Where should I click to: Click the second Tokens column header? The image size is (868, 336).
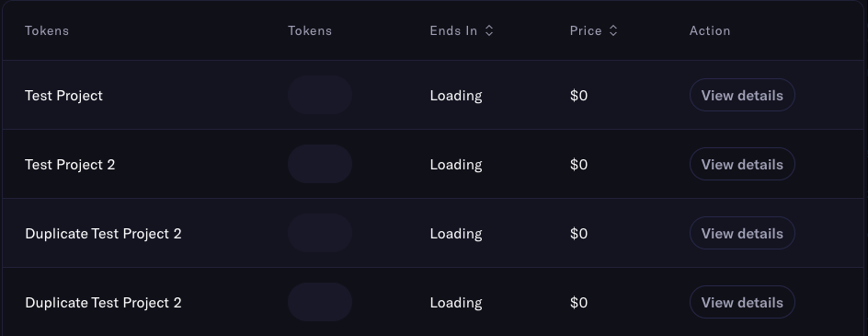pos(310,30)
